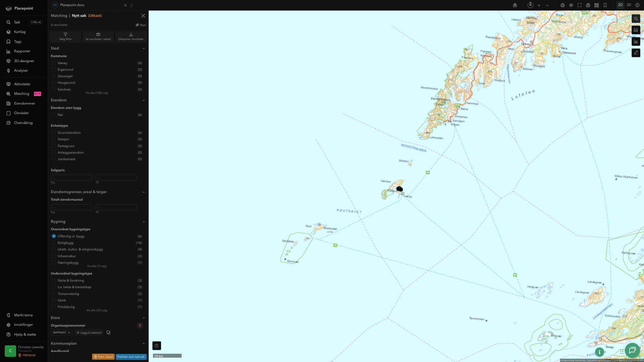
Task: Click the map help question icon
Action: [157, 346]
